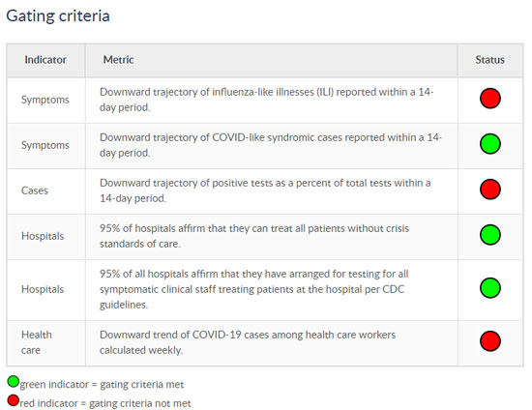Select the Metric column header

click(118, 60)
